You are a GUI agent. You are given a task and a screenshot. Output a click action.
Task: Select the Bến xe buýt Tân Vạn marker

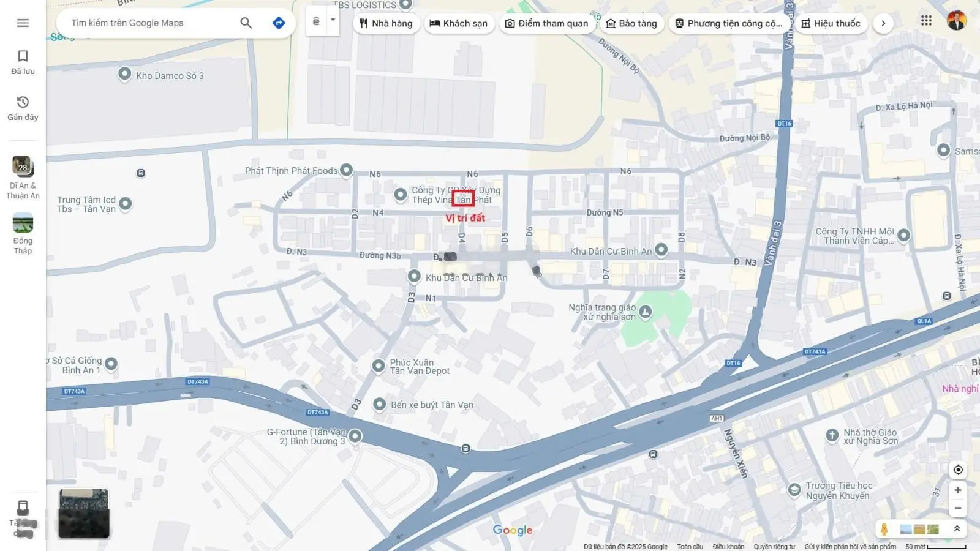tap(379, 404)
